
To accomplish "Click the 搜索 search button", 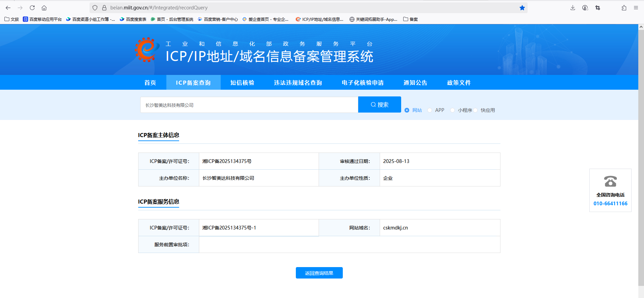I will 379,104.
